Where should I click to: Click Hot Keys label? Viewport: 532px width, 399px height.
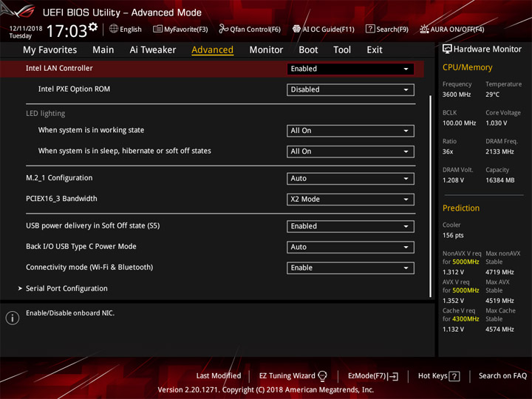click(x=432, y=375)
